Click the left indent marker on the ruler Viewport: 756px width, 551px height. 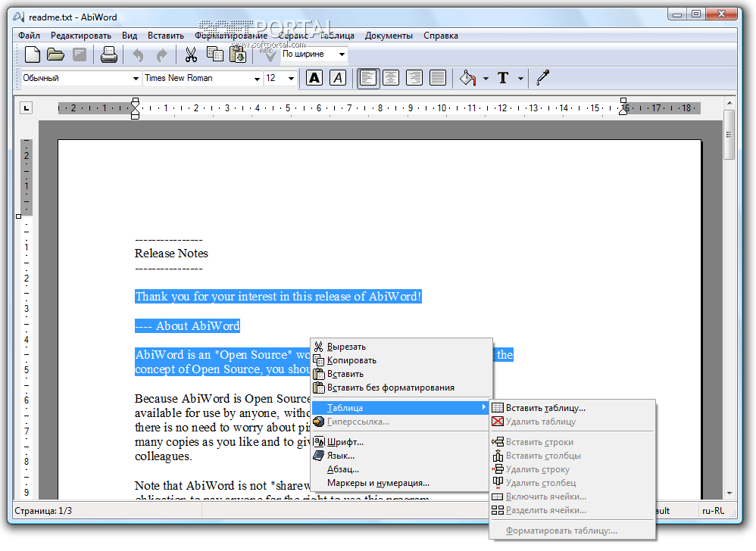tap(135, 108)
